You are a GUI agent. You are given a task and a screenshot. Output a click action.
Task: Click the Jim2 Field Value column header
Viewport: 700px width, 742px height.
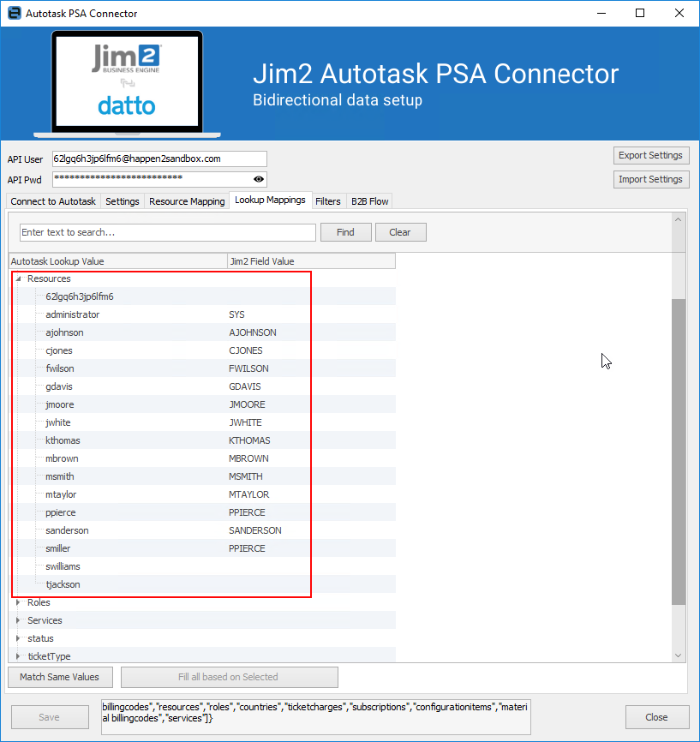311,261
